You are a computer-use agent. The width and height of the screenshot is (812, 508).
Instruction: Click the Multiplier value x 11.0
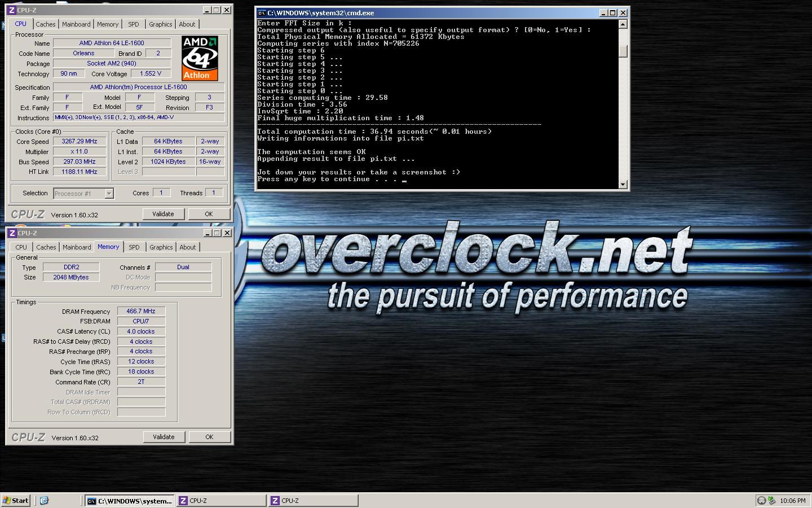coord(79,152)
